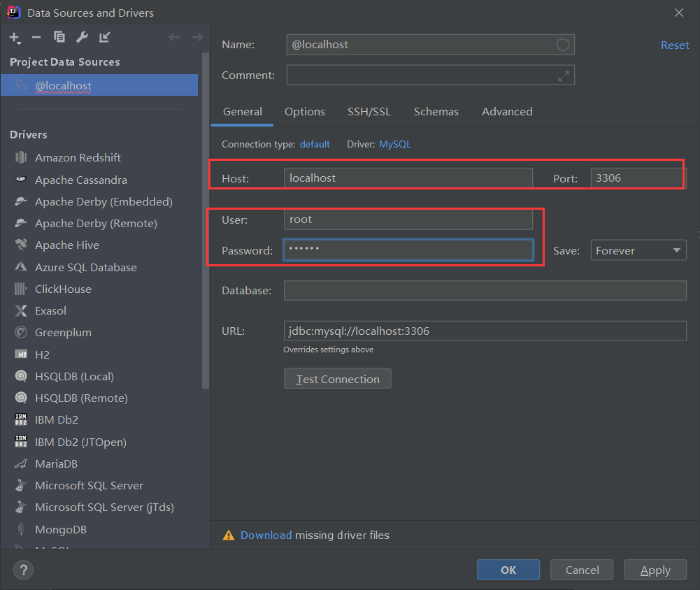This screenshot has height=590, width=700.
Task: Click the Azure SQL Database icon
Action: tap(20, 267)
